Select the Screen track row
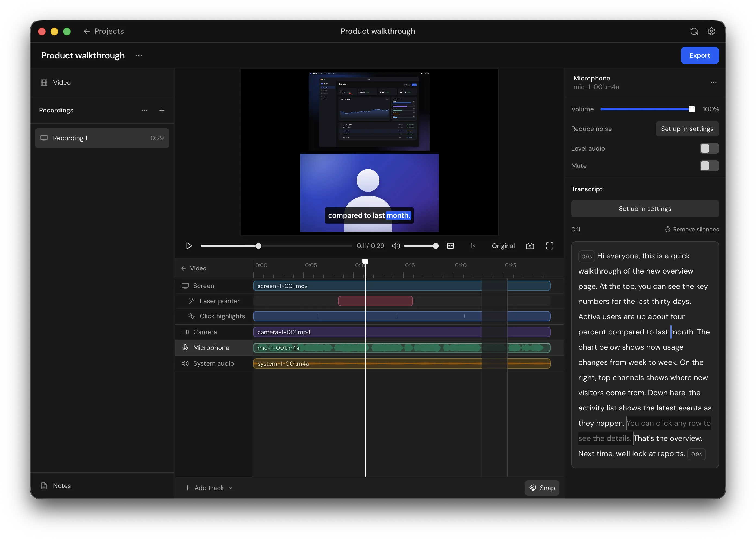This screenshot has width=756, height=539. 214,286
